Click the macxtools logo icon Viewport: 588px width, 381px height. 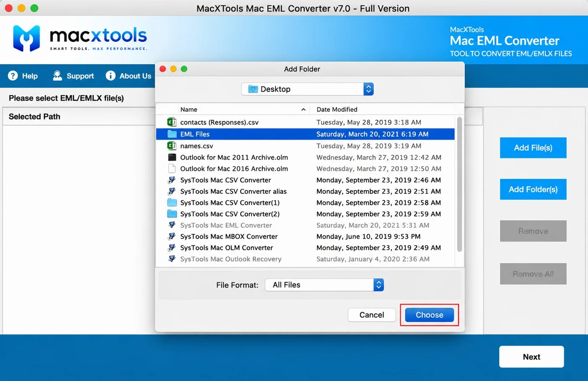coord(26,38)
